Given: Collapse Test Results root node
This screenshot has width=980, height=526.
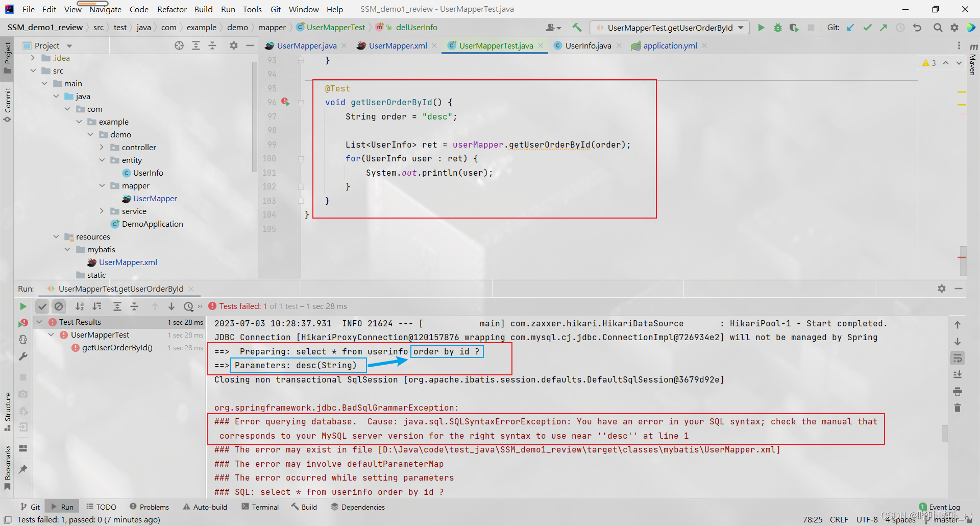Looking at the screenshot, I should click(x=39, y=322).
